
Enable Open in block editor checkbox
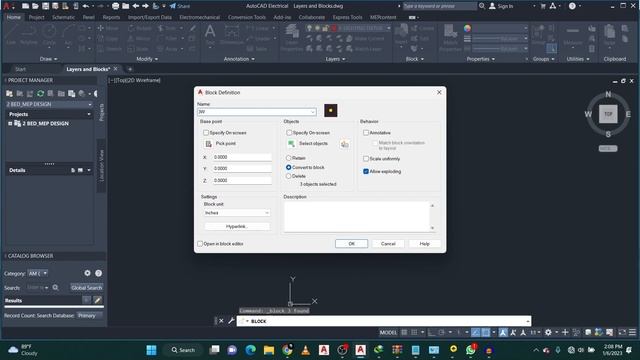pyautogui.click(x=200, y=244)
